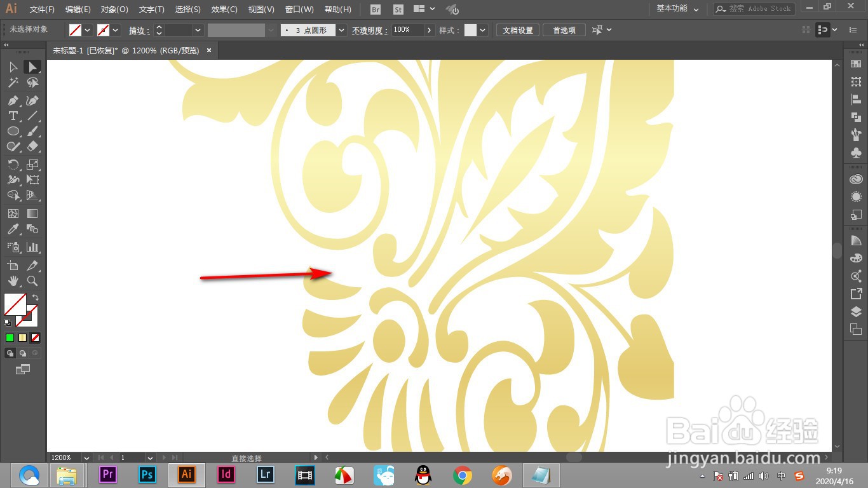Open control bar stroke color dropdown
The image size is (868, 488).
116,30
